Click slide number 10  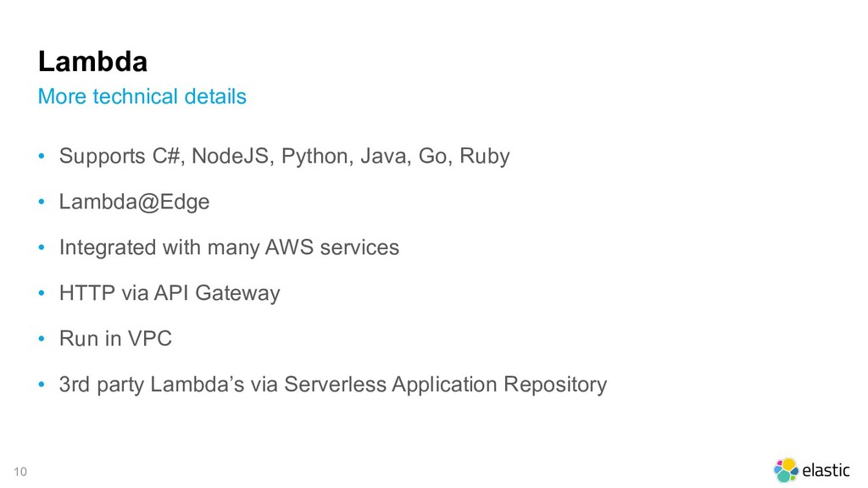tap(20, 471)
